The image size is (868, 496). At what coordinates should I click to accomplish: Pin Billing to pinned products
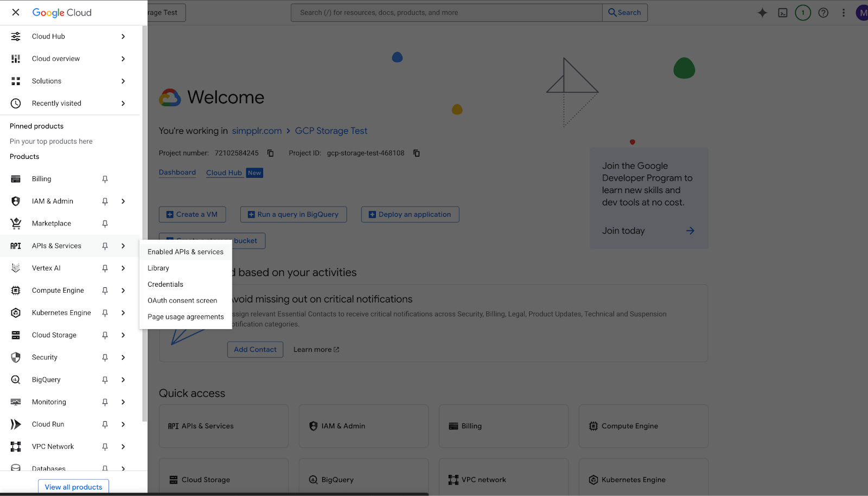click(105, 179)
